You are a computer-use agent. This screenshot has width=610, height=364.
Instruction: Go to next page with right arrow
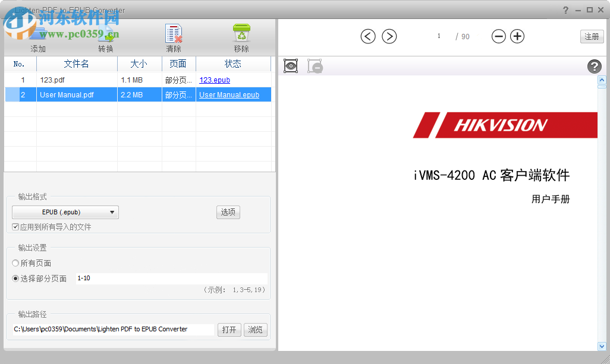[x=389, y=36]
